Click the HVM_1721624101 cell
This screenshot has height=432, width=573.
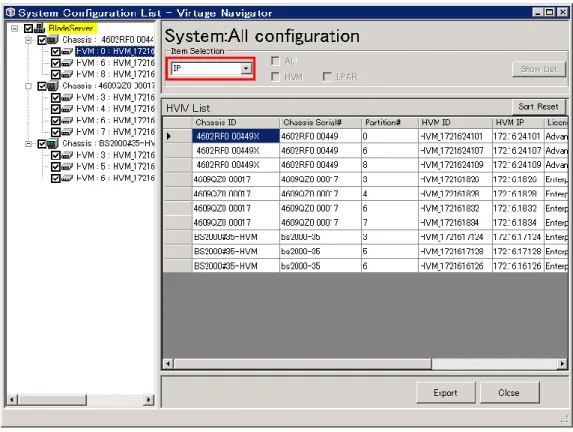point(455,136)
